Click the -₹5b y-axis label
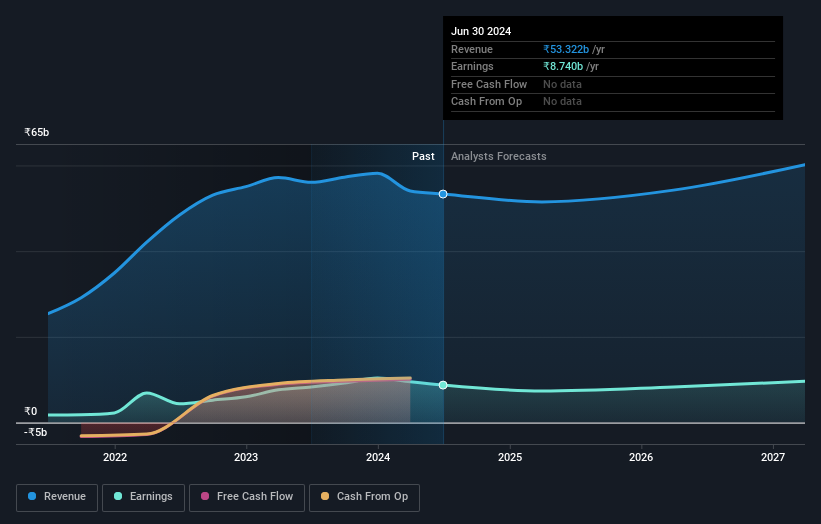The image size is (821, 524). pyautogui.click(x=36, y=432)
